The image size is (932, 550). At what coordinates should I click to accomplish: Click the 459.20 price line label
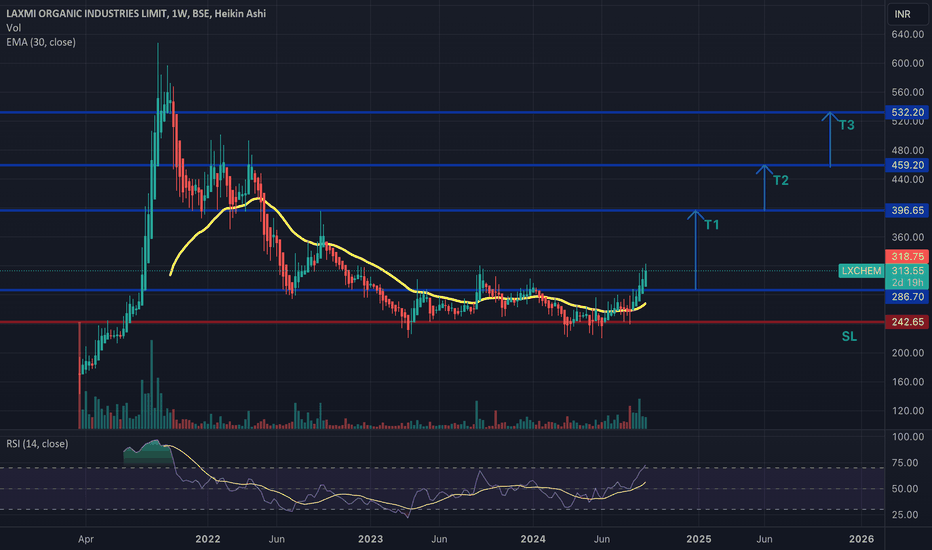tap(907, 165)
